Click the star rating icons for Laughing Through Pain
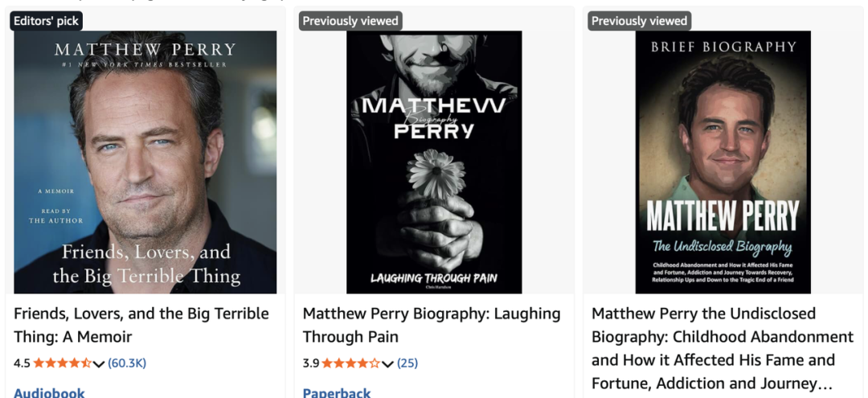868x398 pixels. pos(351,363)
